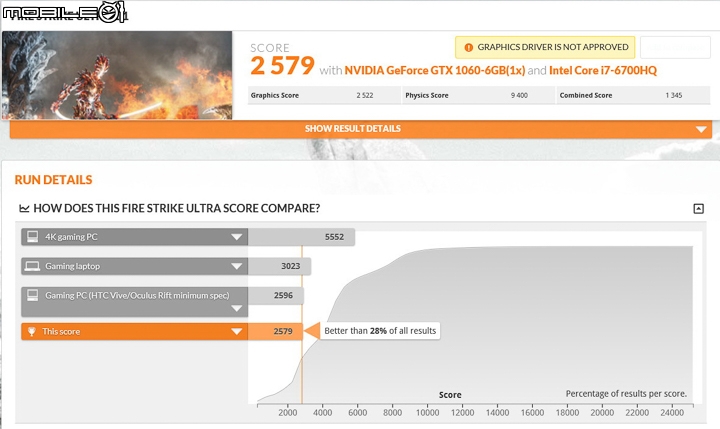Click Graphics Score value 2 522
The image size is (720, 429).
(365, 96)
